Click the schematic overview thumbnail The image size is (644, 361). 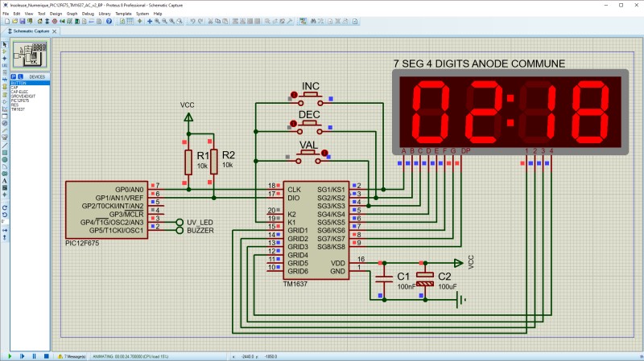(x=31, y=55)
